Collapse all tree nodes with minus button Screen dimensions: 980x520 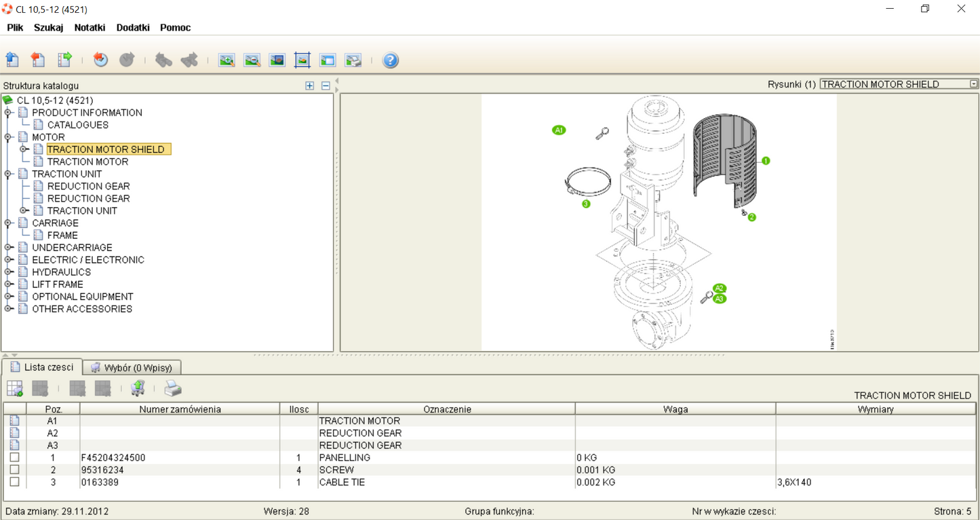point(326,86)
